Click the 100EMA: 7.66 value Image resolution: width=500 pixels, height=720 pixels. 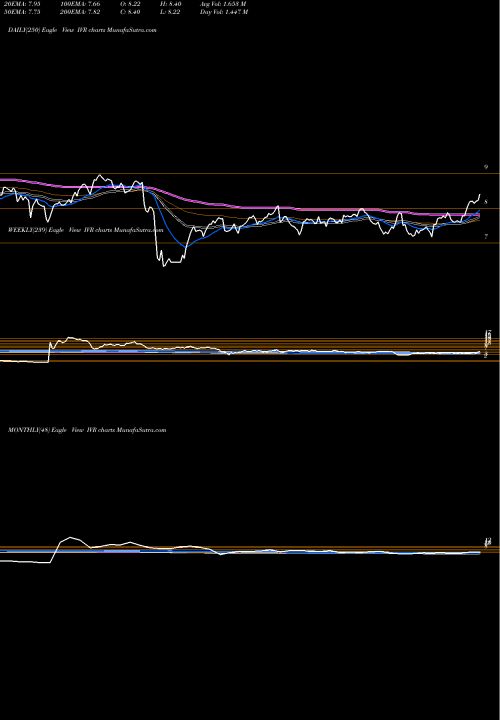click(x=80, y=4)
